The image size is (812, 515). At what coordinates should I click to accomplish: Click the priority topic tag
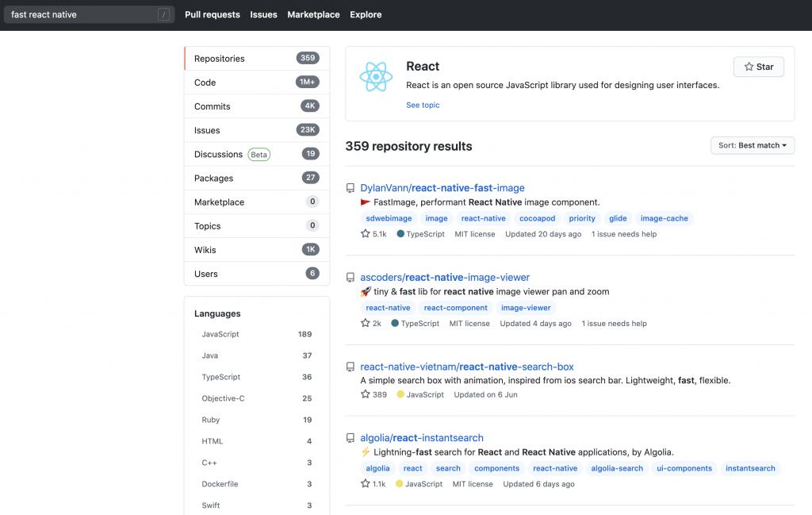pos(582,218)
